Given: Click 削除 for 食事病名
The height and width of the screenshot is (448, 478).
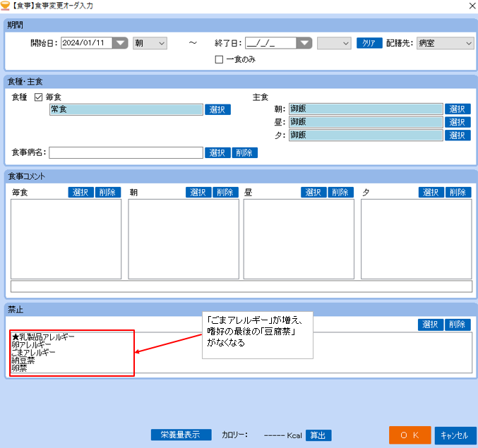Looking at the screenshot, I should [x=244, y=152].
